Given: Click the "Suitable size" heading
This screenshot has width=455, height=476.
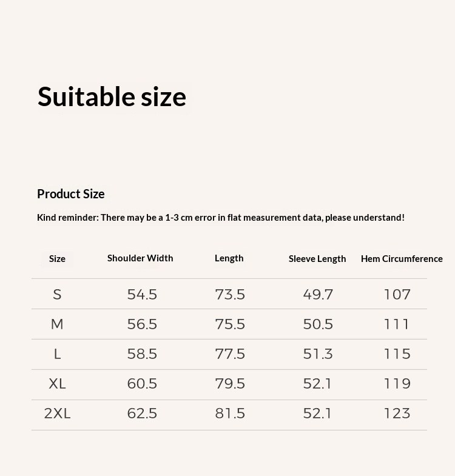Looking at the screenshot, I should coord(112,97).
